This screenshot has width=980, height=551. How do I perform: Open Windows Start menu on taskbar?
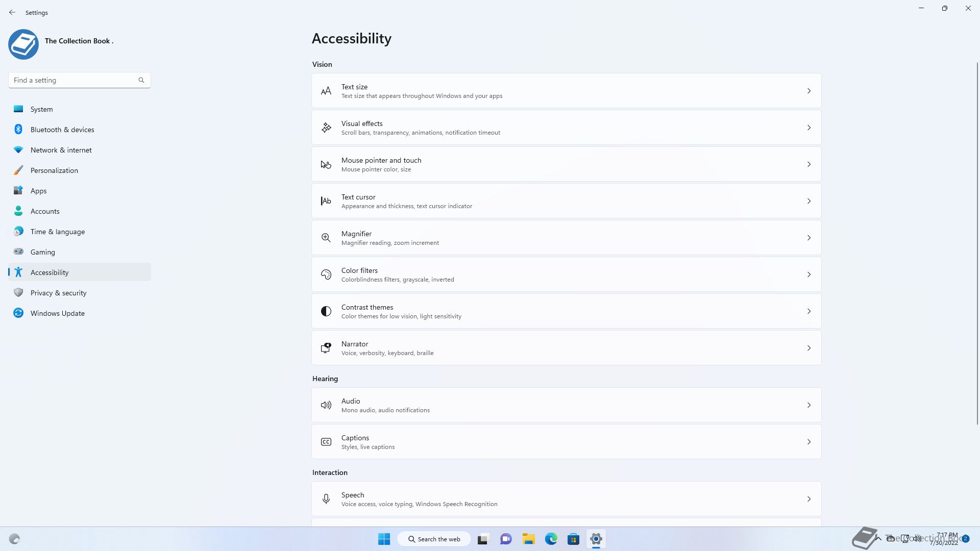click(x=384, y=539)
